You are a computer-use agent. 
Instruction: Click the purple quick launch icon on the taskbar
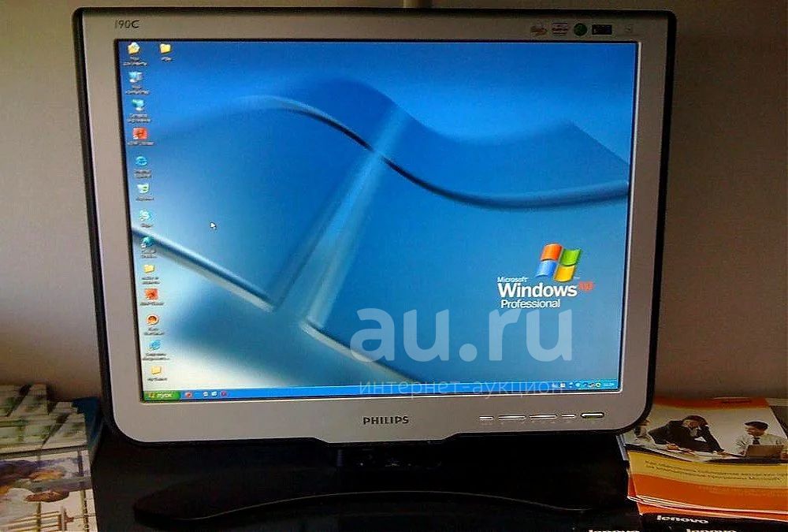[224, 394]
